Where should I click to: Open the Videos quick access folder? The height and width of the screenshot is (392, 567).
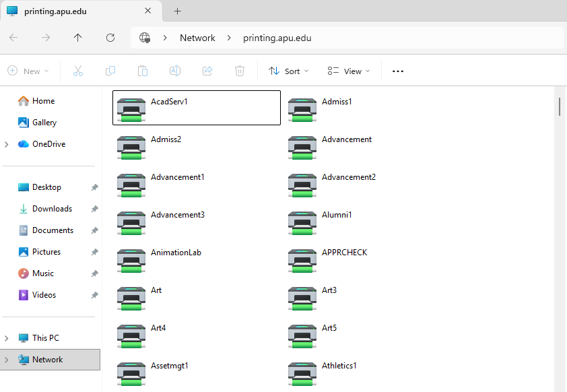point(37,295)
